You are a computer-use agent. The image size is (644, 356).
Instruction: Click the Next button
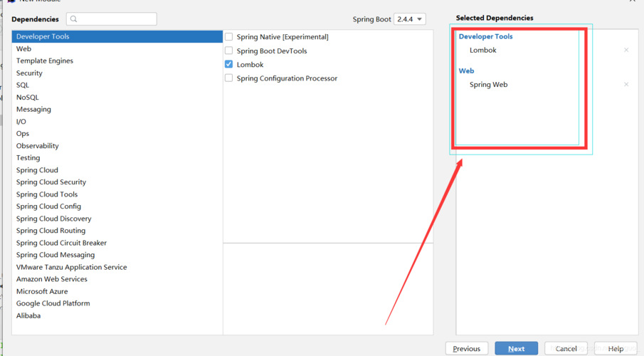tap(517, 348)
